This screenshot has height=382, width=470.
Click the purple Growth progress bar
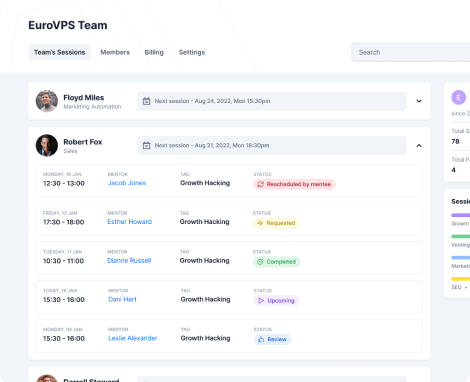[x=461, y=215]
